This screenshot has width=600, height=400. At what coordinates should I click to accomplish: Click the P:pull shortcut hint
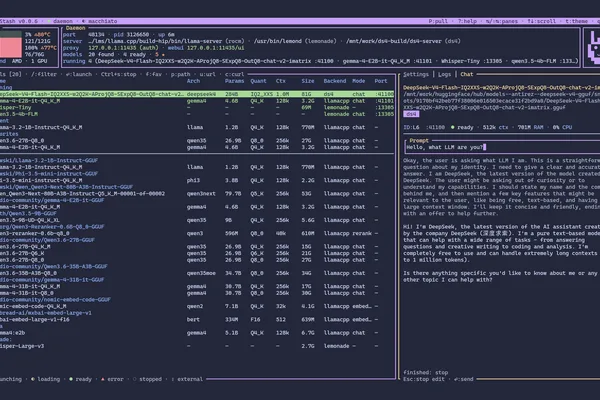point(438,21)
